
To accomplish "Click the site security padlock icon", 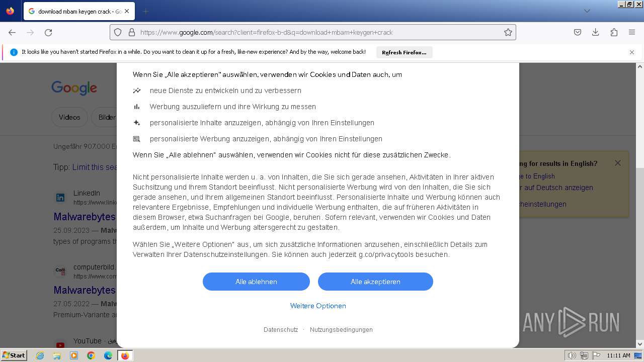I will click(132, 32).
